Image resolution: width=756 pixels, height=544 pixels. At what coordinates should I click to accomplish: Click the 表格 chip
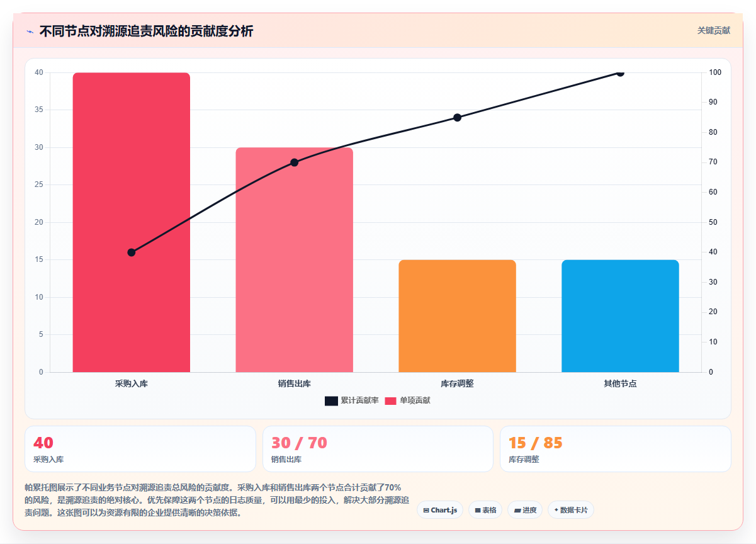pyautogui.click(x=485, y=510)
